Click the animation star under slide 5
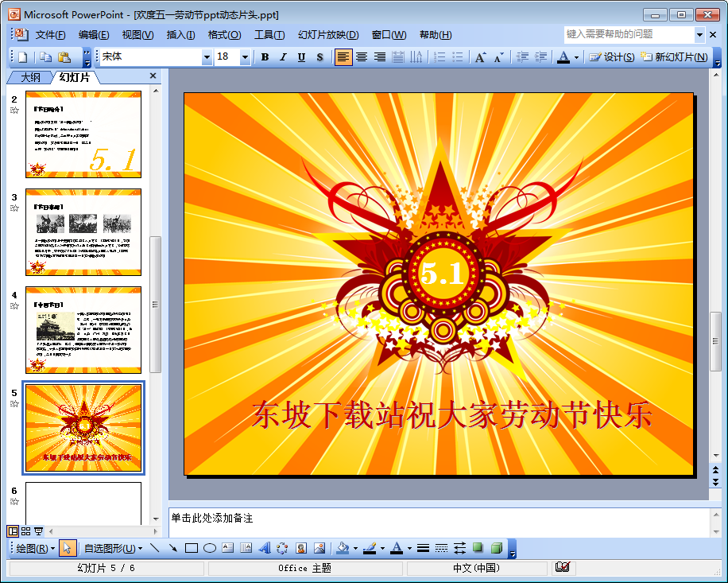Viewport: 728px width, 583px height. [14, 404]
